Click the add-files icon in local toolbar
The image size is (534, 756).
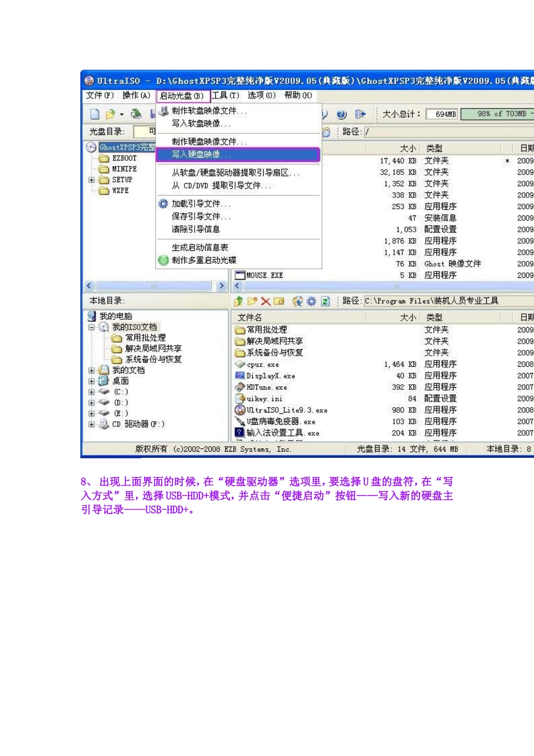point(298,301)
